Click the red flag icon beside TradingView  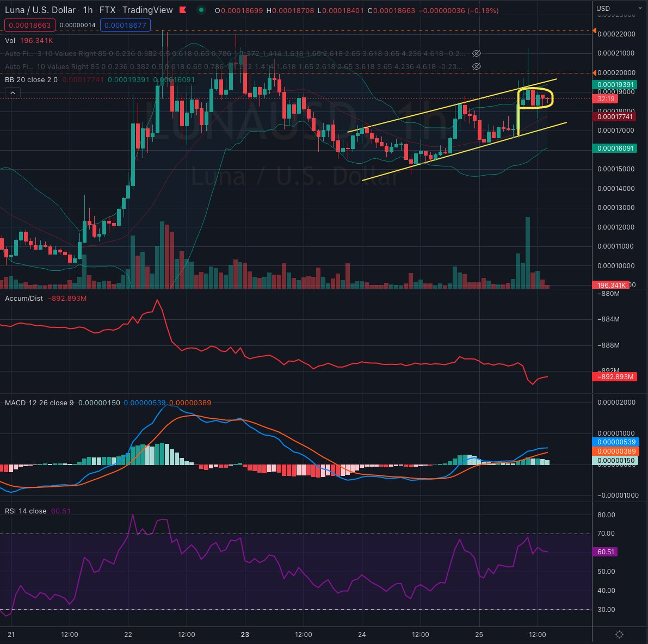183,9
